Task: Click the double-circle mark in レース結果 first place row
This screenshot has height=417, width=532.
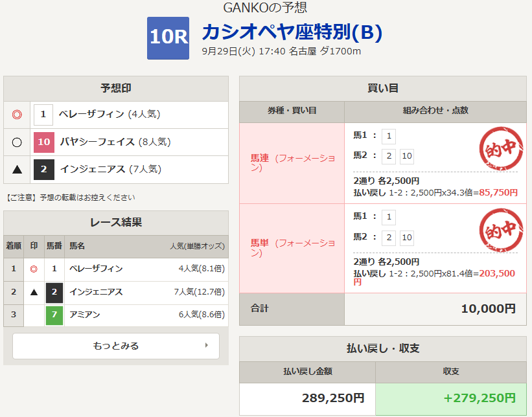Action: pos(34,269)
